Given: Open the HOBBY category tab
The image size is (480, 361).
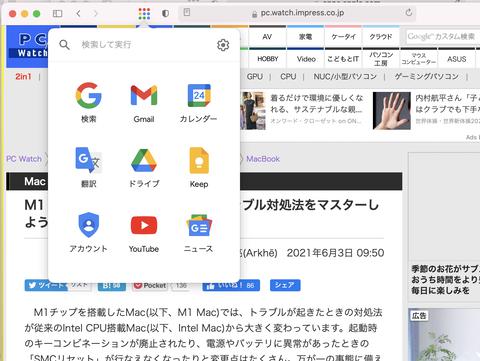Looking at the screenshot, I should 268,59.
